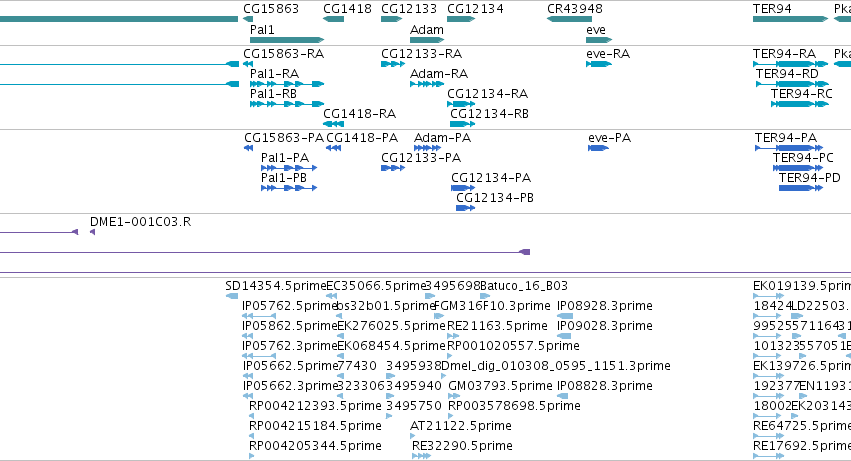Click the TER94-PD protein label
The width and height of the screenshot is (851, 461).
click(810, 178)
